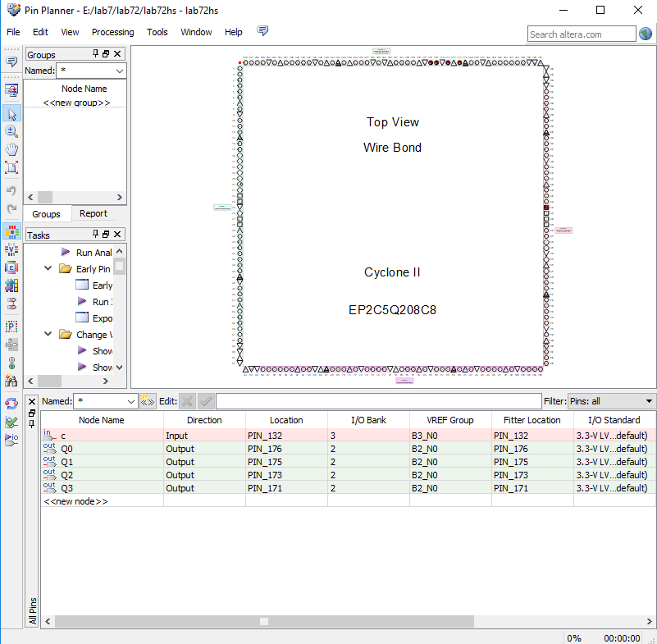
Task: Click the All Pins horizontal scrollbar right arrow
Action: (x=649, y=621)
